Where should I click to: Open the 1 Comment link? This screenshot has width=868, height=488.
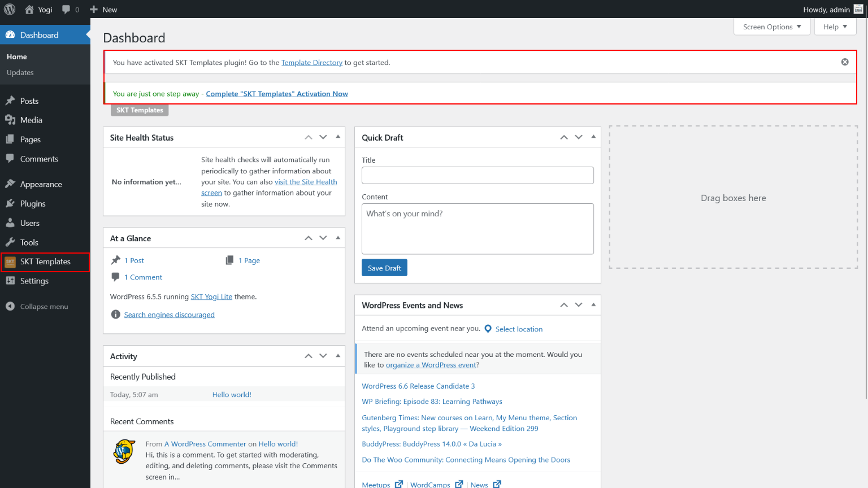pyautogui.click(x=143, y=277)
